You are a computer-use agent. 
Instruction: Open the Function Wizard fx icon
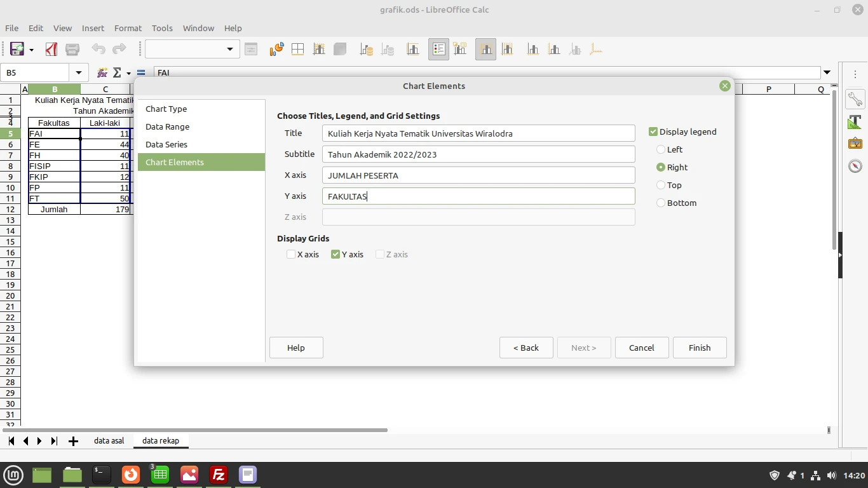[x=102, y=72]
